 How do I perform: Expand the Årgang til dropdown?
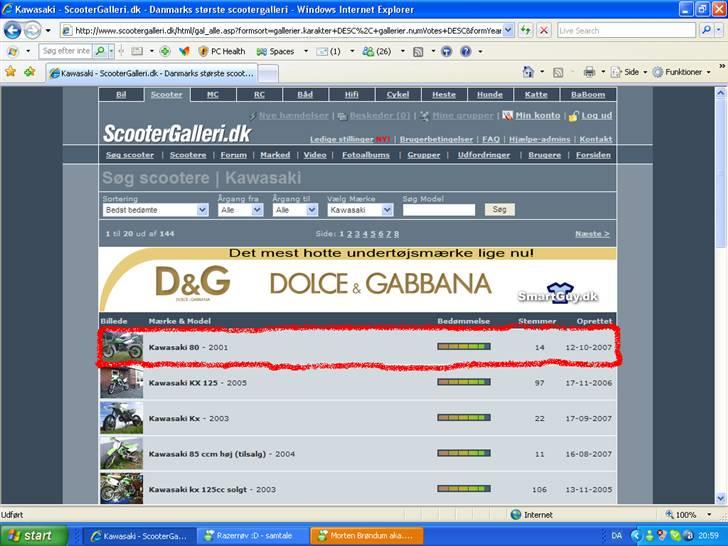point(296,210)
